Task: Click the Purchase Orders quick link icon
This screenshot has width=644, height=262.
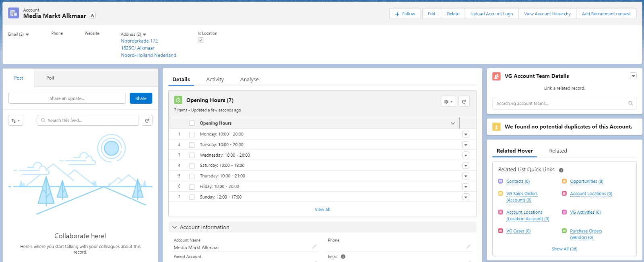Action: point(564,231)
